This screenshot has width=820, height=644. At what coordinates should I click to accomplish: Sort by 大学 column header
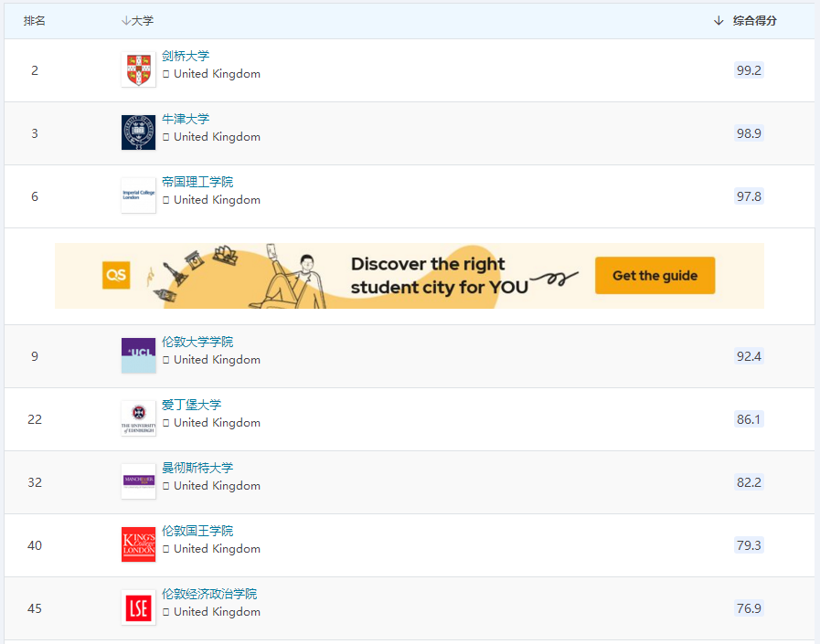[x=137, y=20]
